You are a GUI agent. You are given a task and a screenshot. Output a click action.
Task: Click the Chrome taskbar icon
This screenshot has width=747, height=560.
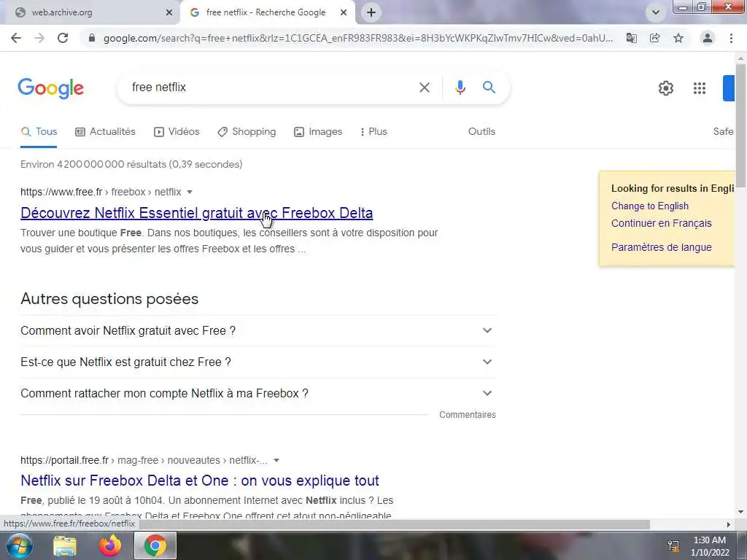pyautogui.click(x=155, y=545)
